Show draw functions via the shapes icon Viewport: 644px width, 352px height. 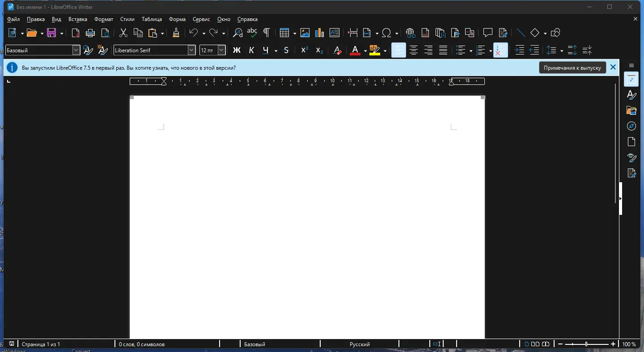[x=555, y=33]
